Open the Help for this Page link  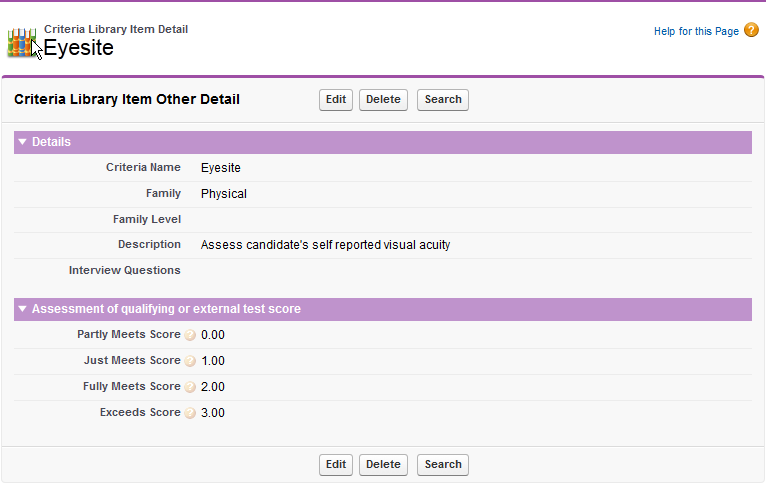point(696,32)
